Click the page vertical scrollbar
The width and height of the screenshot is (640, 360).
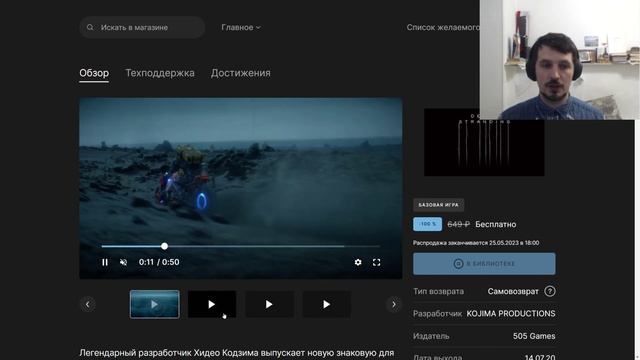[x=637, y=240]
